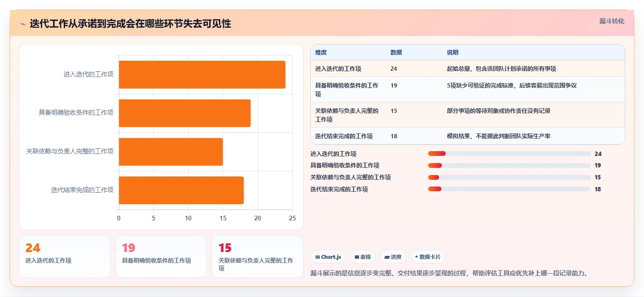Click the x-axis tick 0

tap(119, 218)
